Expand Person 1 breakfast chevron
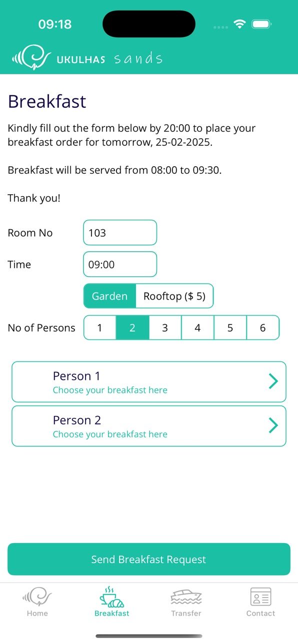This screenshot has height=644, width=298. pyautogui.click(x=273, y=381)
